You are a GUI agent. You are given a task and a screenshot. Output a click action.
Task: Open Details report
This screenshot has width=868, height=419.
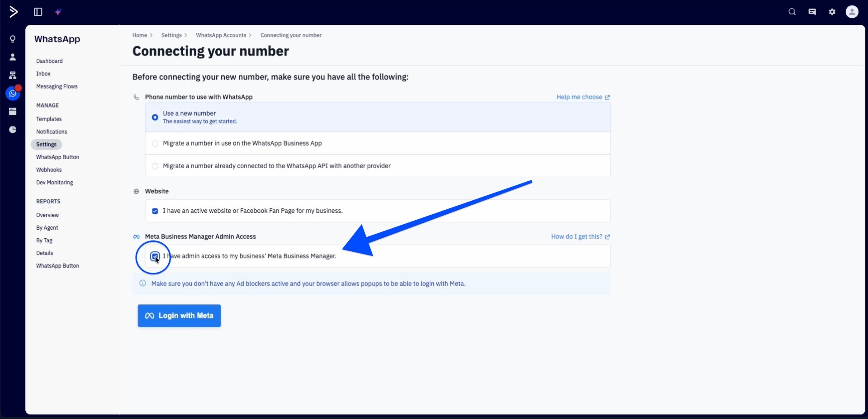(x=45, y=253)
